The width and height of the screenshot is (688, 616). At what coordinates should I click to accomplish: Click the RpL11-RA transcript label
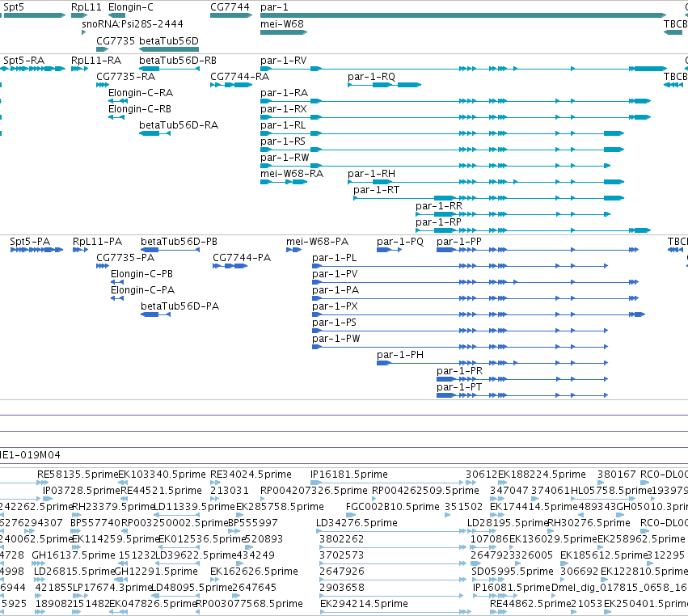coord(96,61)
